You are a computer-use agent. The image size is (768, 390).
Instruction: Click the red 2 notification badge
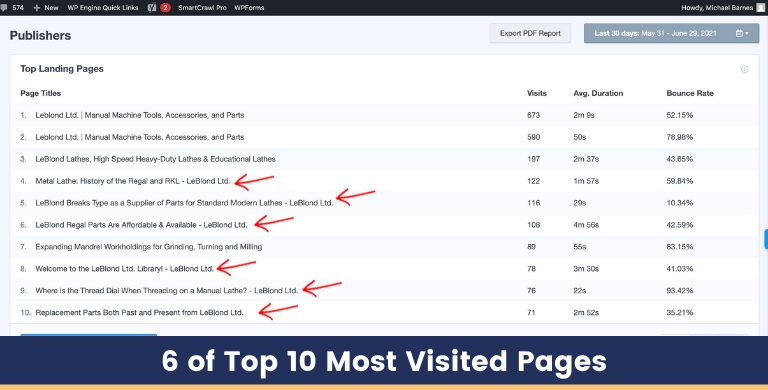(166, 7)
